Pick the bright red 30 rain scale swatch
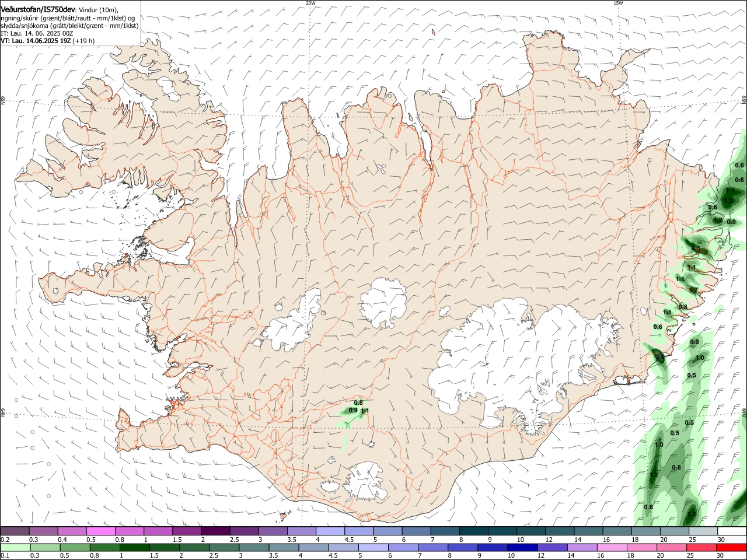The image size is (747, 560). (x=732, y=547)
